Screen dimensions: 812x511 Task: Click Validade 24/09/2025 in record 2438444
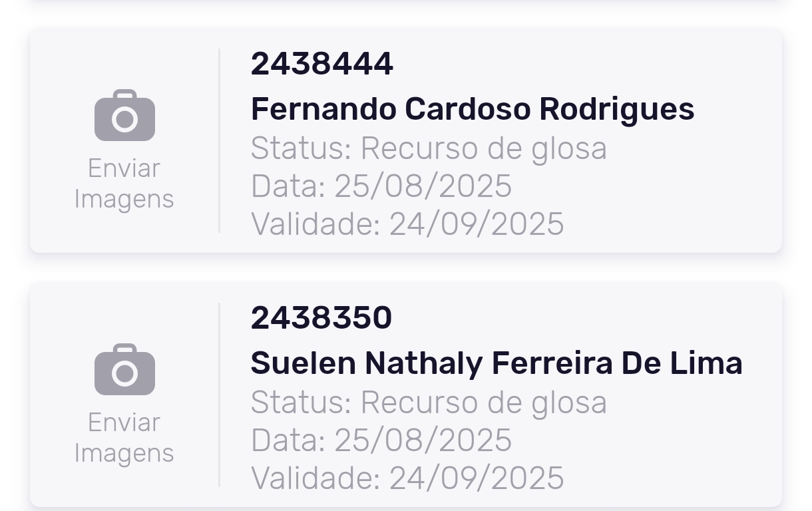coord(407,224)
